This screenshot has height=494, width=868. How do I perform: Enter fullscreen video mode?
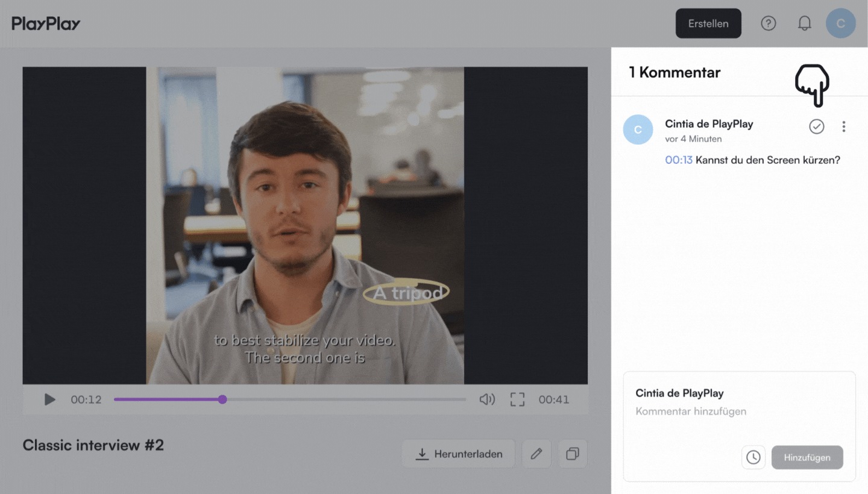[x=517, y=399]
